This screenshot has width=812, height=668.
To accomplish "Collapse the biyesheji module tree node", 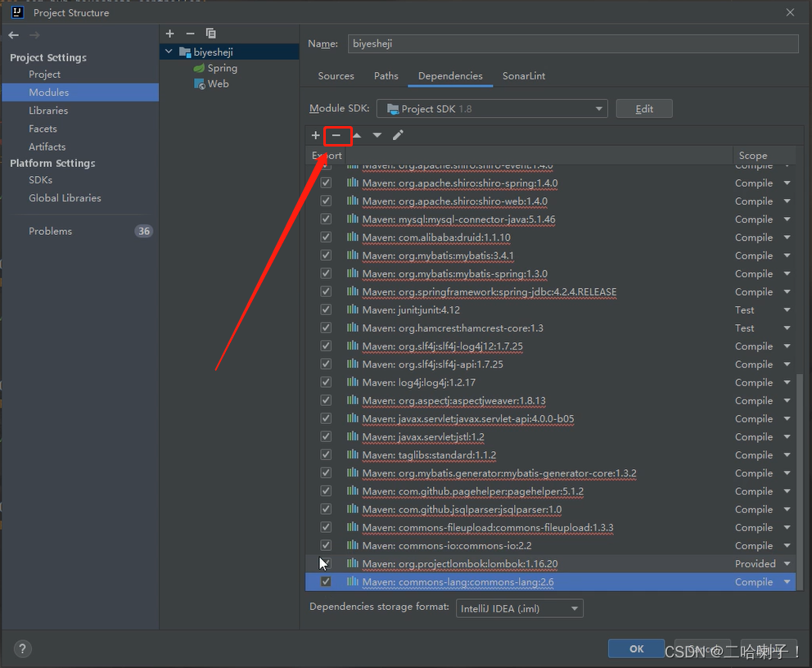I will 169,52.
